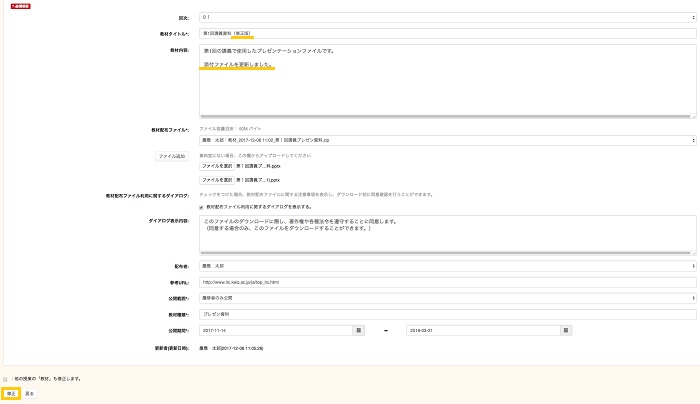This screenshot has width=700, height=404.
Task: Click the 教材種類 input field
Action: click(447, 313)
